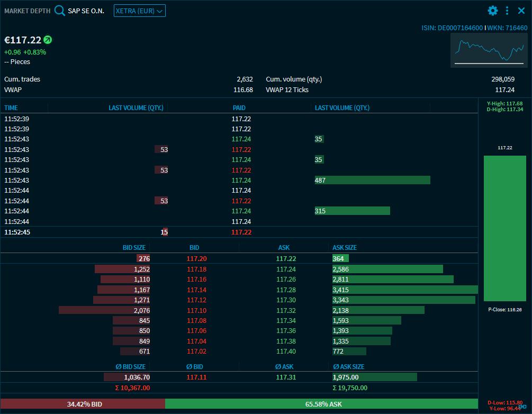Click the TIME column header
The width and height of the screenshot is (532, 414).
click(x=11, y=108)
